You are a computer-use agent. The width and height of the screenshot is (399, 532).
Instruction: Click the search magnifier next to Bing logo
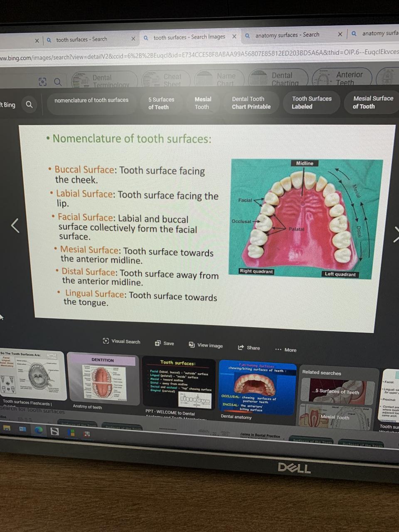pyautogui.click(x=29, y=104)
